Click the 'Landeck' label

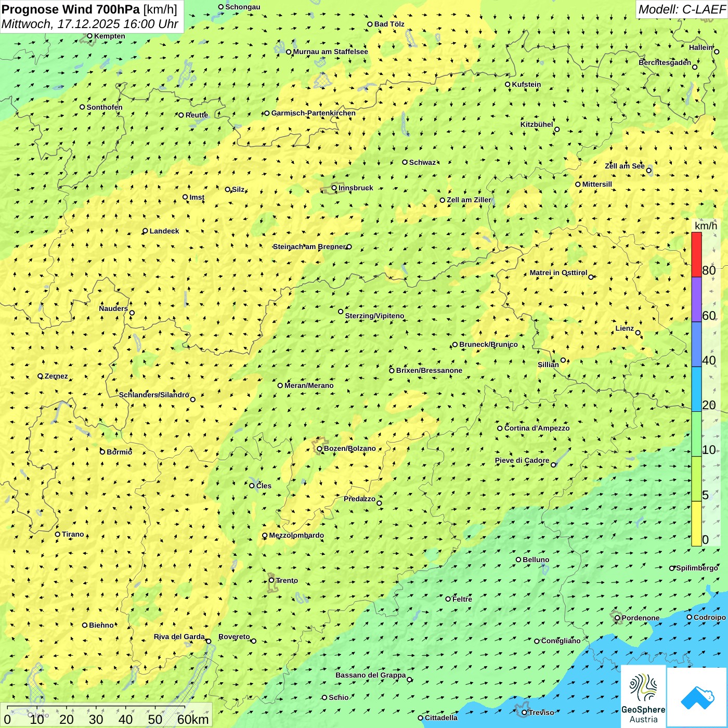point(164,231)
